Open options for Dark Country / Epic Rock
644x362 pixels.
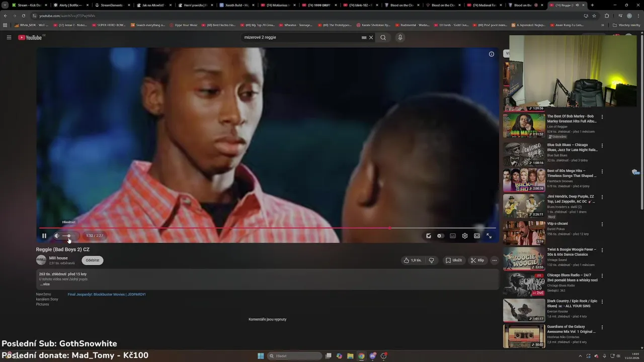602,302
